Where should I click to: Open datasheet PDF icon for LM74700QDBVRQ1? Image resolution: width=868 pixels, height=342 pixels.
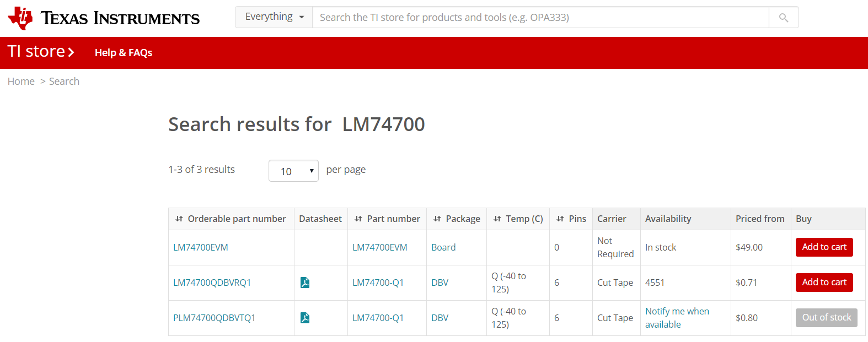click(x=305, y=283)
